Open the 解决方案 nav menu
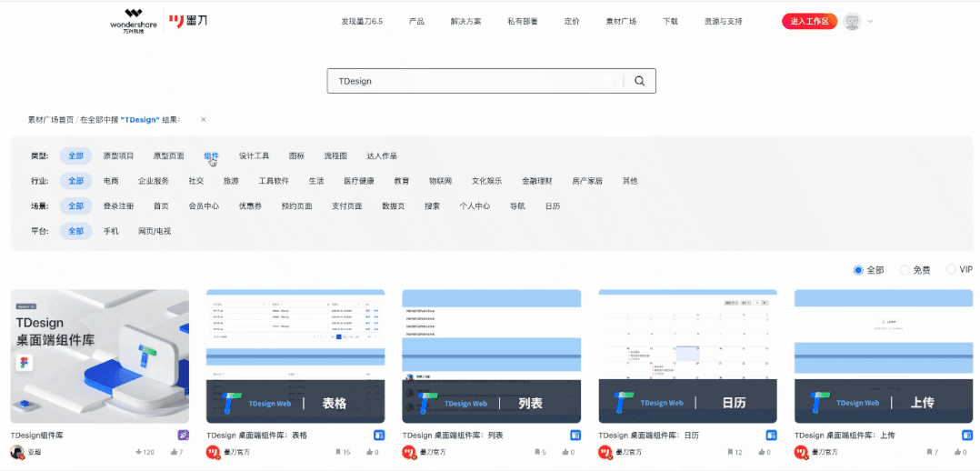The height and width of the screenshot is (471, 980). (465, 21)
